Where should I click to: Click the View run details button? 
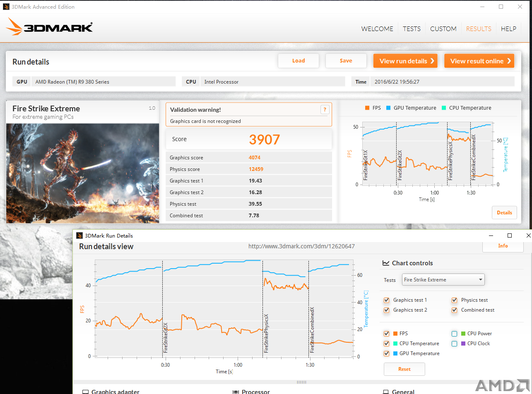point(406,61)
